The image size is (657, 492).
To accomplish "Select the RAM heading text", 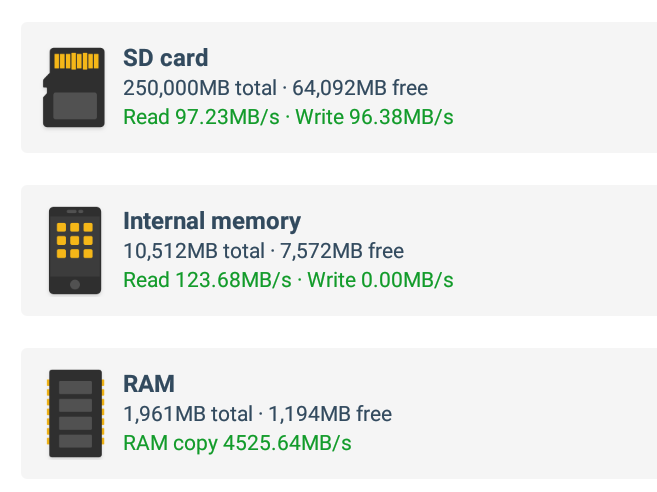I will point(149,384).
